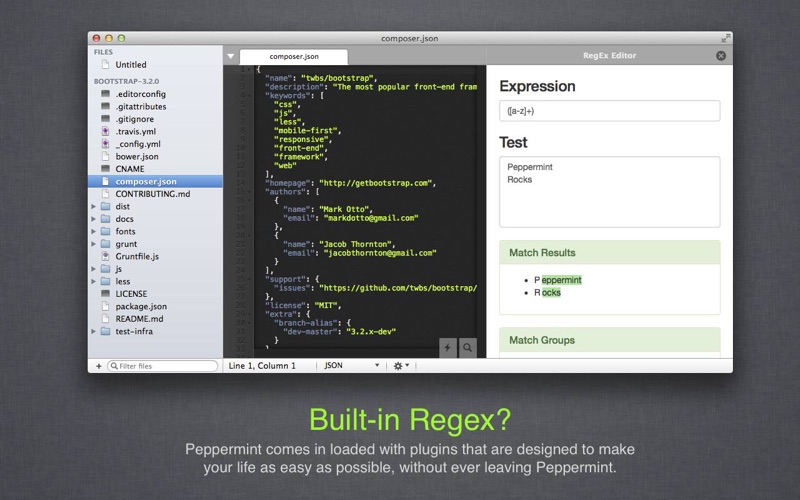Open the gear settings menu
800x500 pixels.
[401, 366]
